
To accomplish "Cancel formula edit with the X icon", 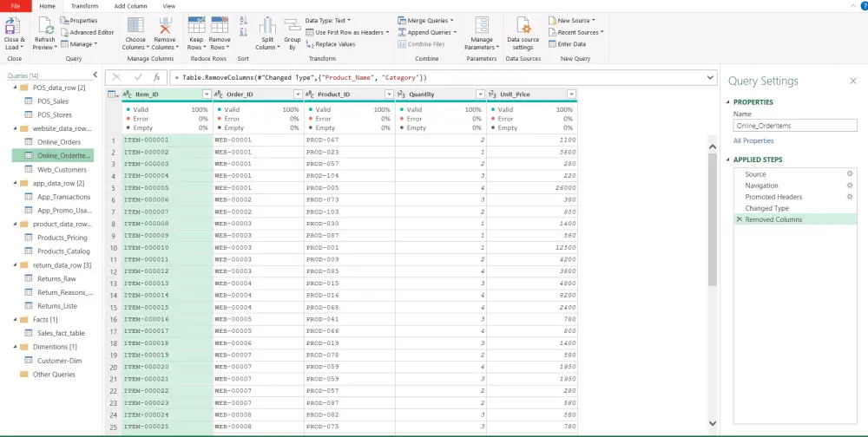I will 116,77.
